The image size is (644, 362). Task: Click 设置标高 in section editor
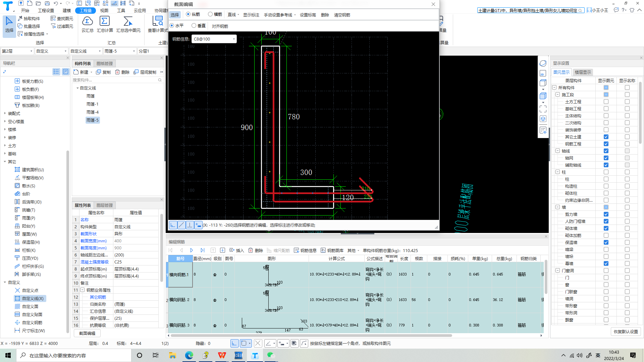pyautogui.click(x=308, y=15)
